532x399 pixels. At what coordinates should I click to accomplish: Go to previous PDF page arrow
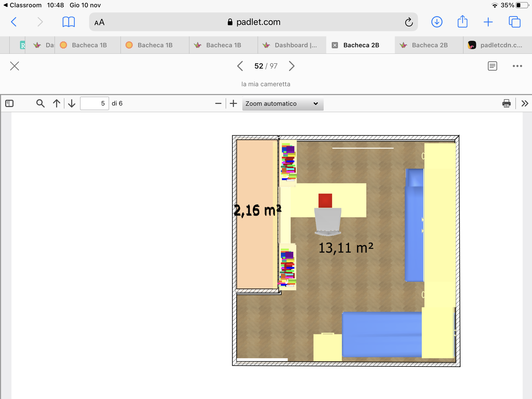(x=56, y=103)
